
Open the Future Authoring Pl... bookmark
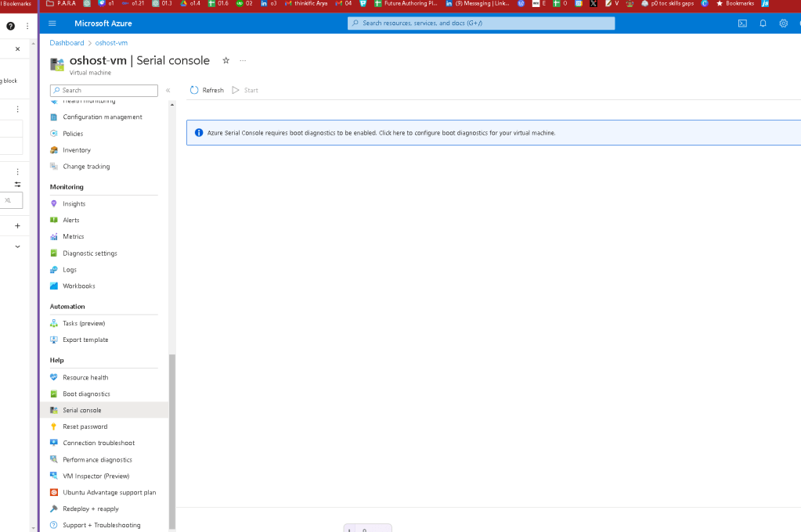406,4
